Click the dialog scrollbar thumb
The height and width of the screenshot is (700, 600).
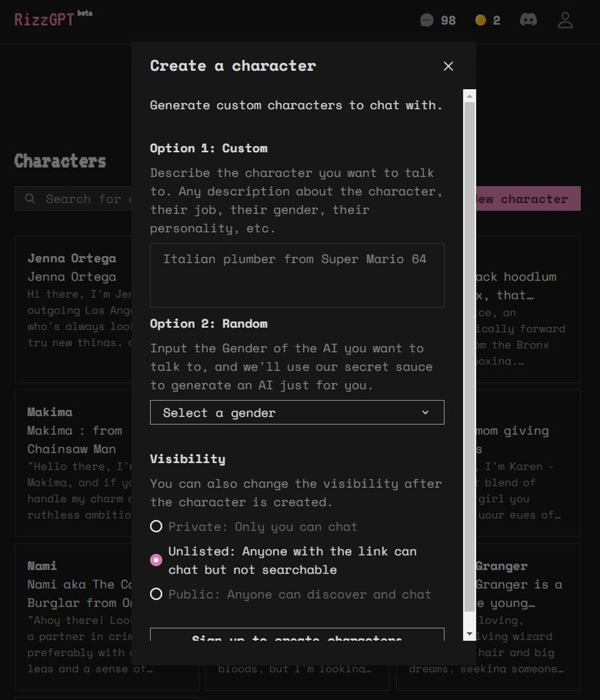(x=469, y=357)
